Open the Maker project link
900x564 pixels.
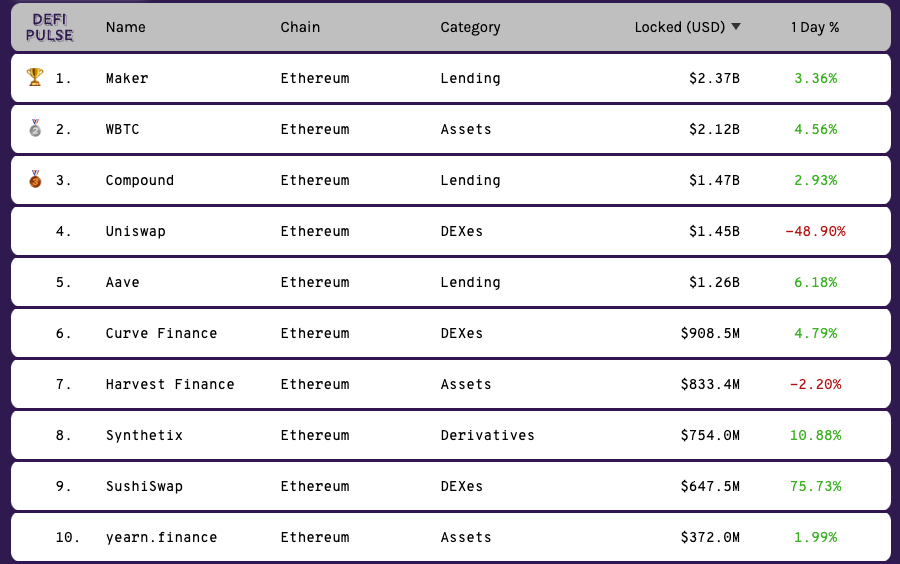127,78
